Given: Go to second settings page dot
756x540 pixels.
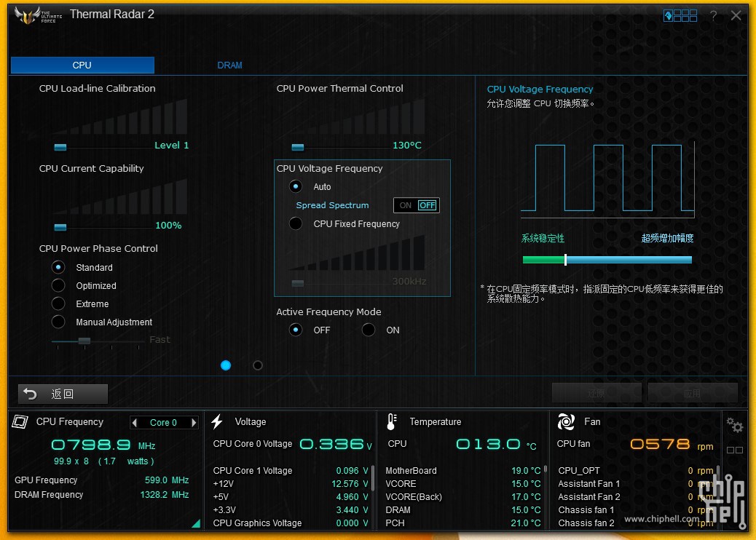Looking at the screenshot, I should 258,365.
